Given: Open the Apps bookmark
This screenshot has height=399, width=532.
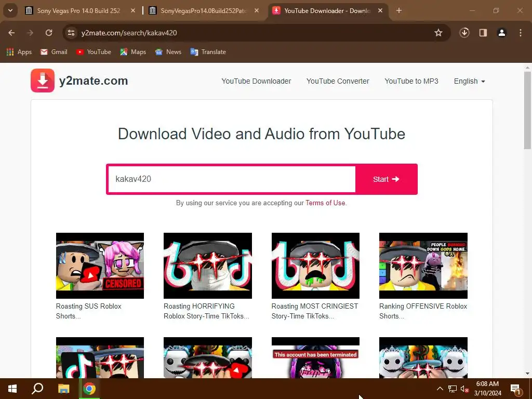Looking at the screenshot, I should point(19,52).
